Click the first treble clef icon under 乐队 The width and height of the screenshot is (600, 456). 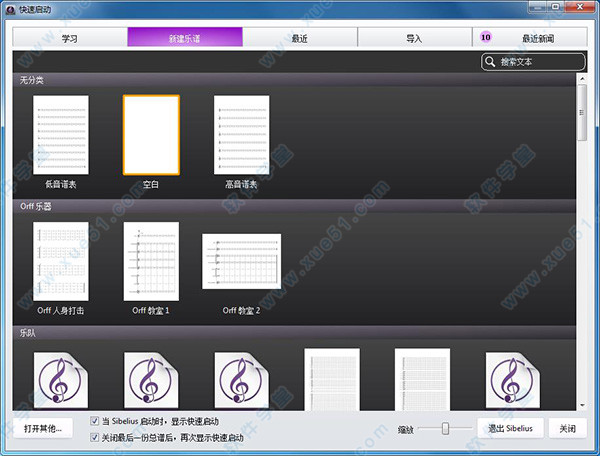pos(60,379)
